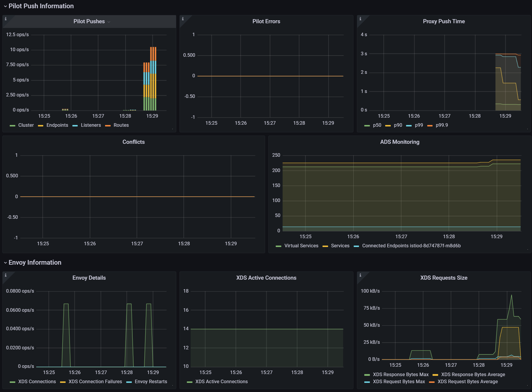This screenshot has height=392, width=532.
Task: Change color of Envoy Restarts legend swatch
Action: pyautogui.click(x=129, y=382)
